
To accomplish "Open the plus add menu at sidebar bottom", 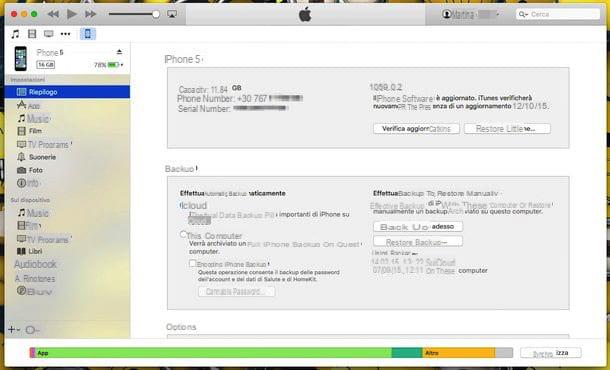I will click(14, 330).
